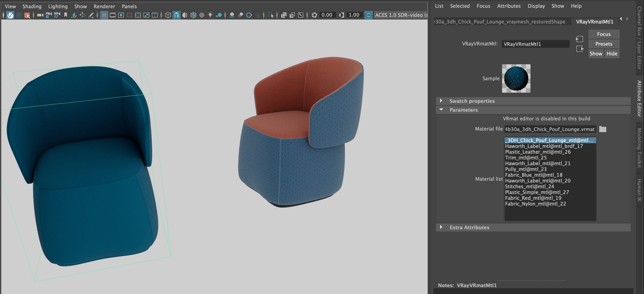Viewport: 644px width, 294px height.
Task: Click the Select Camera icon
Action: click(40, 15)
